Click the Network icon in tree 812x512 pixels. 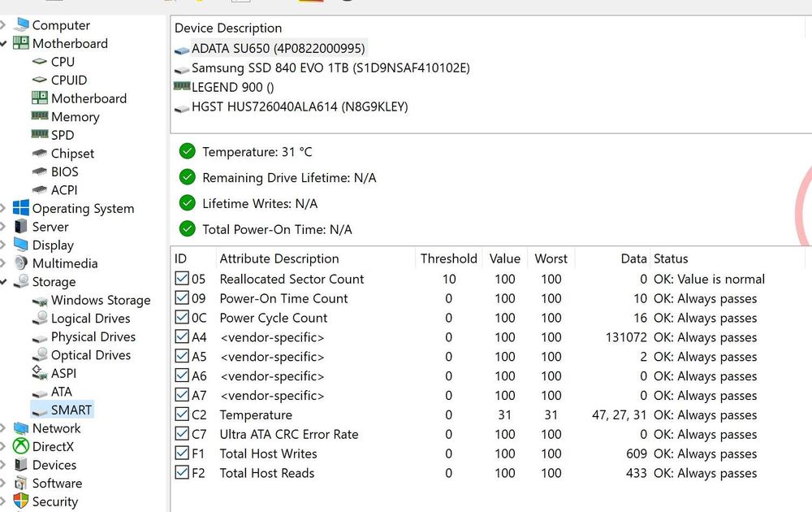[21, 428]
